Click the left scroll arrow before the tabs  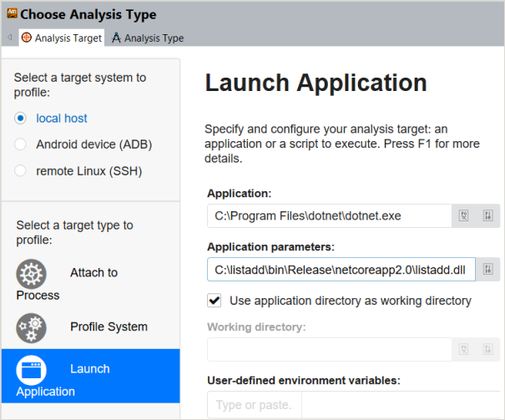pos(9,38)
